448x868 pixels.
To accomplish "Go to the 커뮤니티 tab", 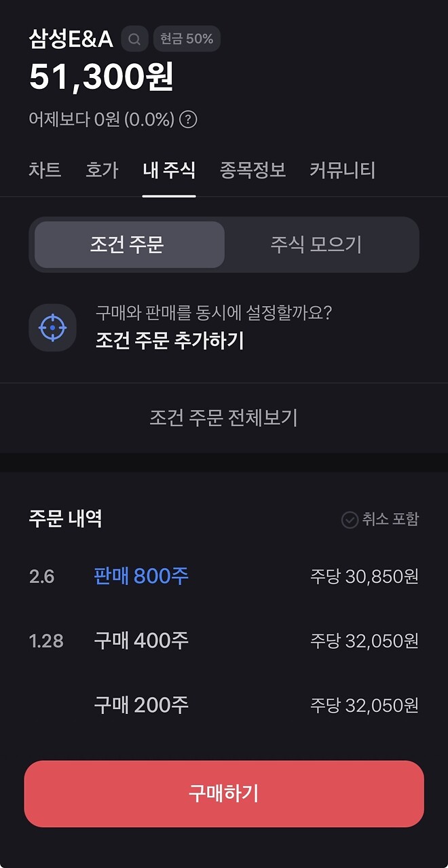I will point(341,171).
